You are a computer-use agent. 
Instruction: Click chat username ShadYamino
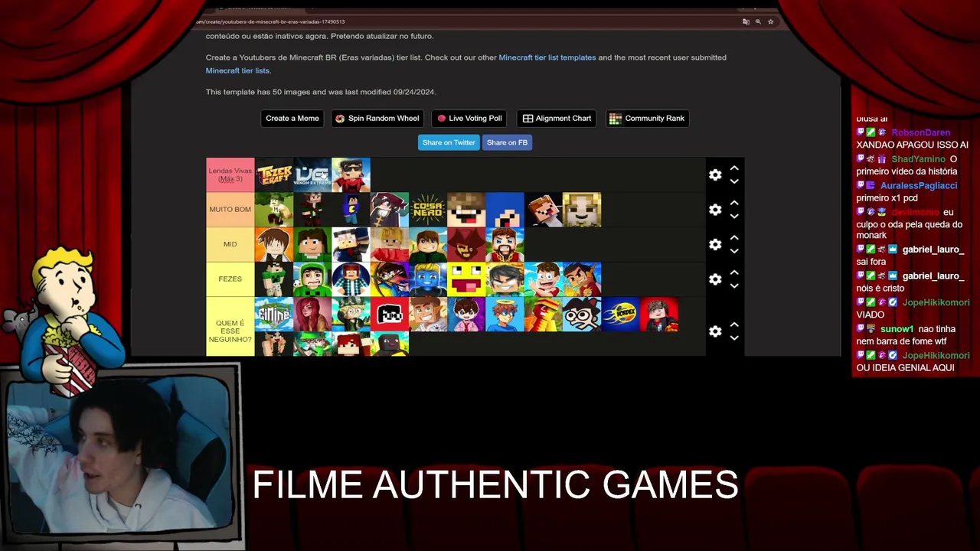(x=918, y=159)
